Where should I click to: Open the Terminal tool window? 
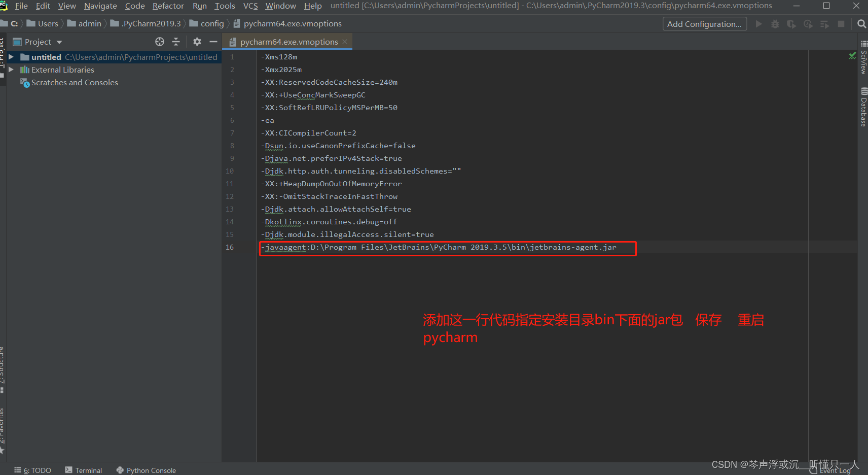(x=84, y=470)
